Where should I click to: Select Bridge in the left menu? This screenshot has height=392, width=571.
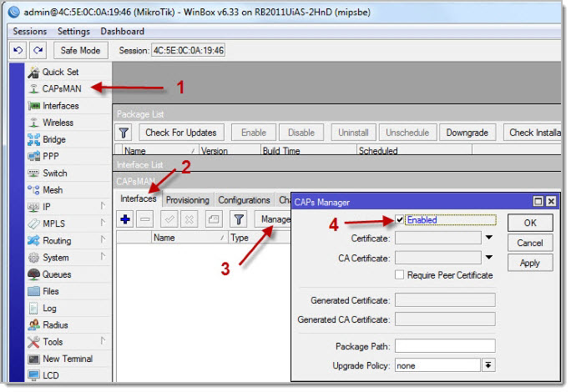[x=53, y=139]
